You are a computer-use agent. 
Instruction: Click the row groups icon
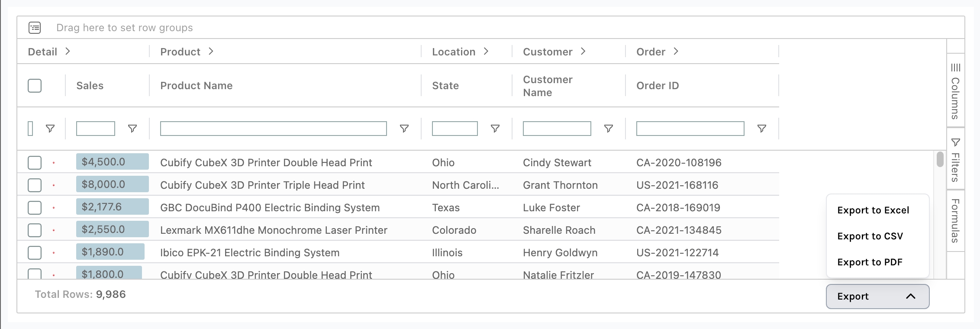[35, 28]
